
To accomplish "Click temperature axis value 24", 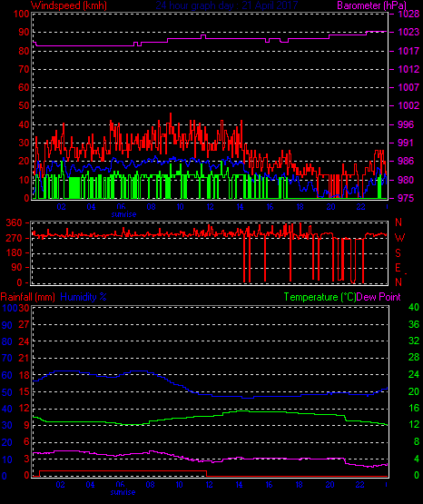I will [414, 374].
